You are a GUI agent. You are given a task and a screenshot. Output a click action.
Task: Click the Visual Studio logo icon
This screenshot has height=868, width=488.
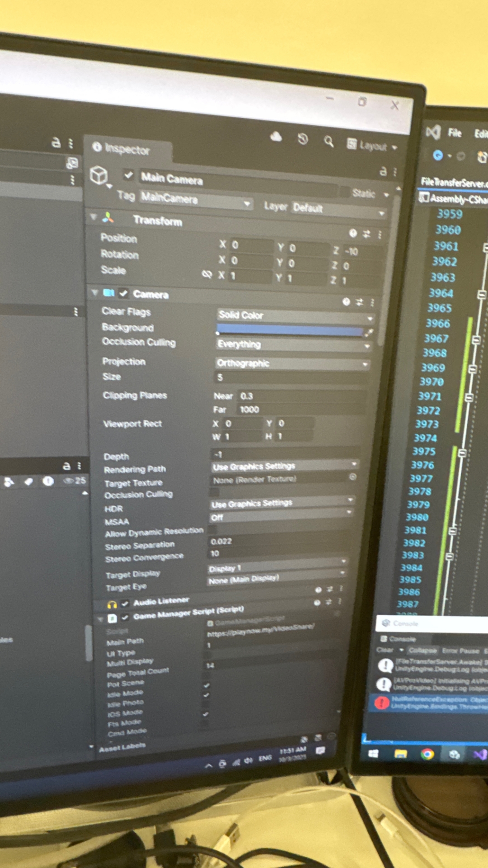(x=433, y=132)
